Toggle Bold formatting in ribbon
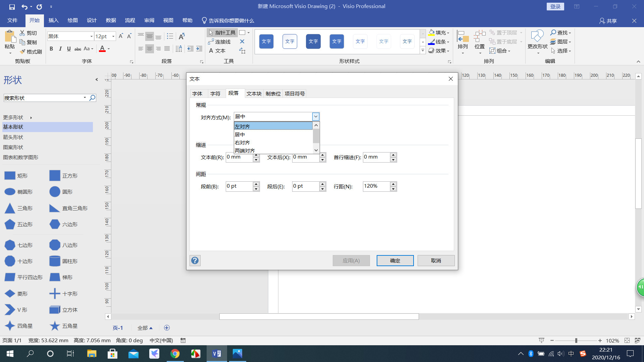644x362 pixels. coord(51,49)
